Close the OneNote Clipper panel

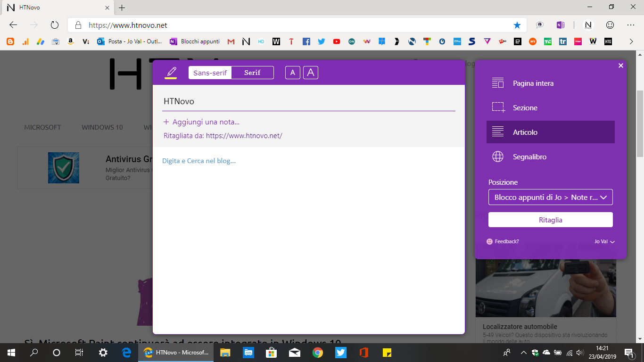pos(621,66)
